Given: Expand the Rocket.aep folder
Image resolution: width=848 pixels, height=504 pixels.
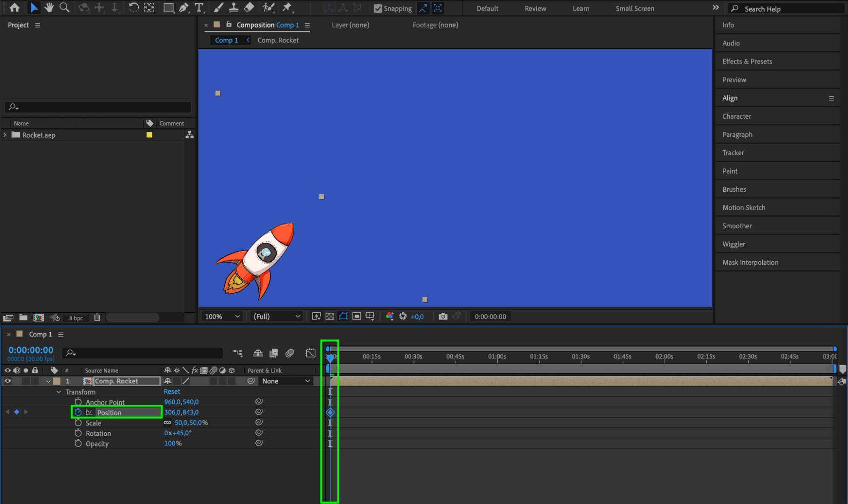Looking at the screenshot, I should point(5,135).
